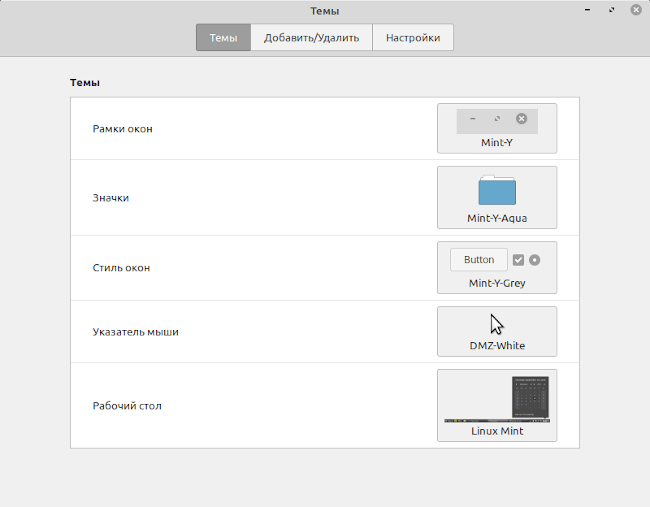
Task: Open the Настройки tab
Action: click(x=413, y=38)
